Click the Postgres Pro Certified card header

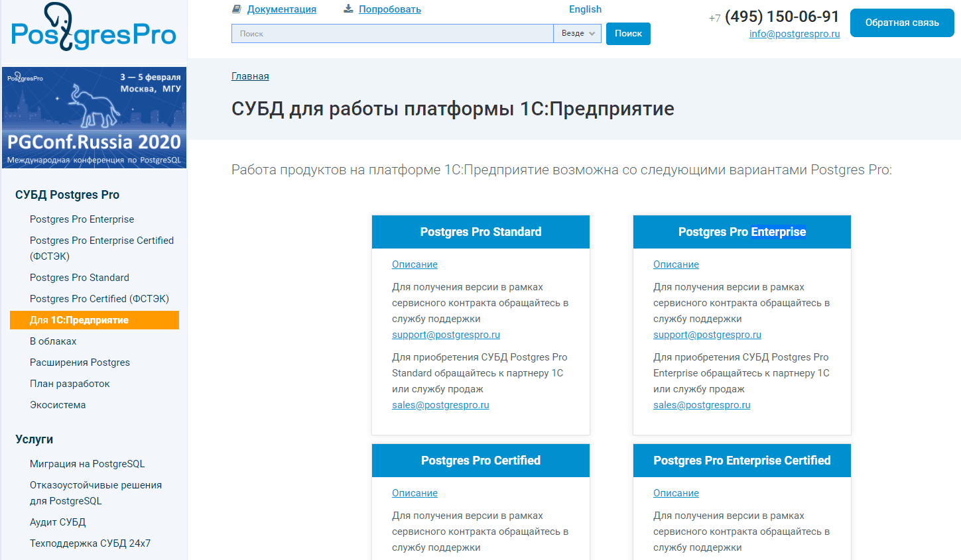[481, 461]
